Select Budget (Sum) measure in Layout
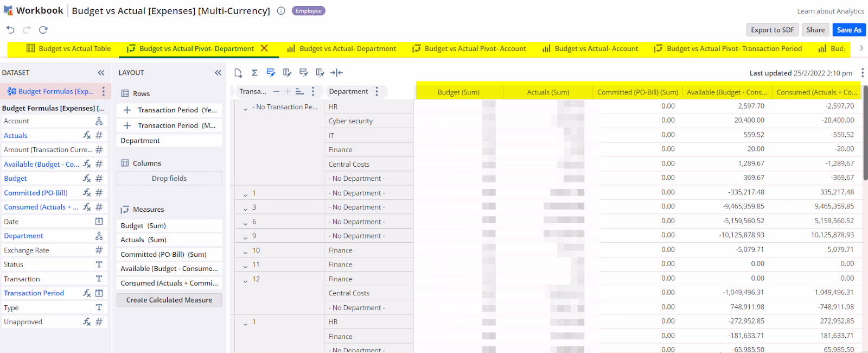 tap(169, 225)
